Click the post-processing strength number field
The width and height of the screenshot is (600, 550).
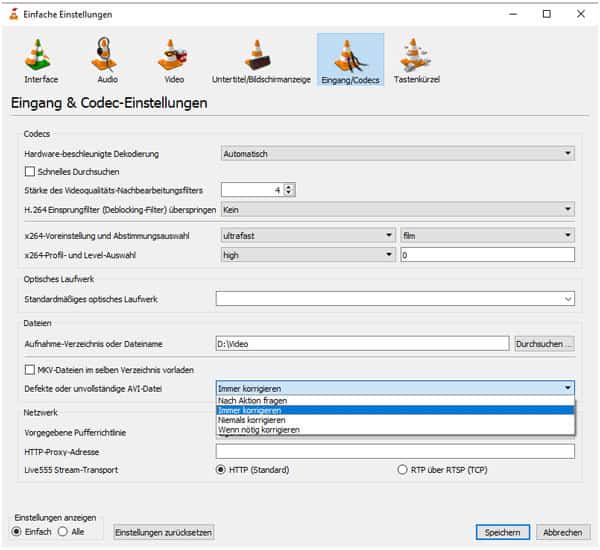click(253, 190)
